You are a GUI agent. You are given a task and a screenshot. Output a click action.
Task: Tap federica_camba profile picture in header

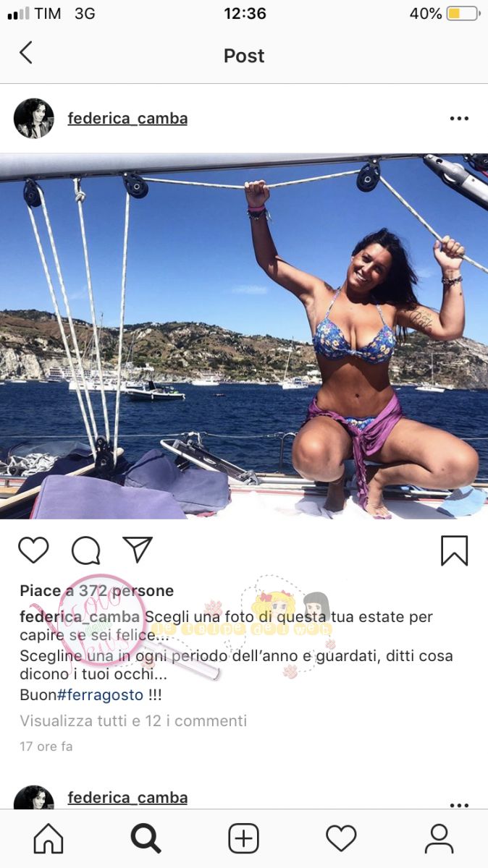pos(34,119)
